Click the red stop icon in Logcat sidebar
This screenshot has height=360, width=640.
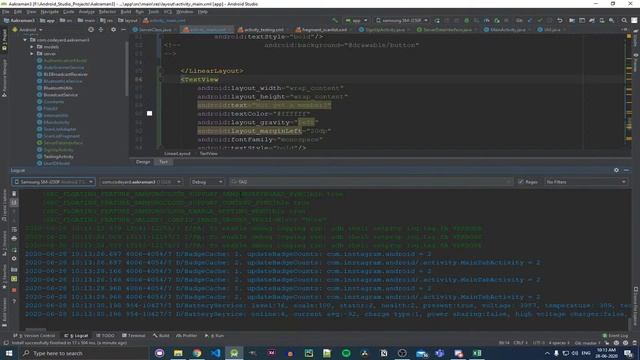[x=14, y=290]
